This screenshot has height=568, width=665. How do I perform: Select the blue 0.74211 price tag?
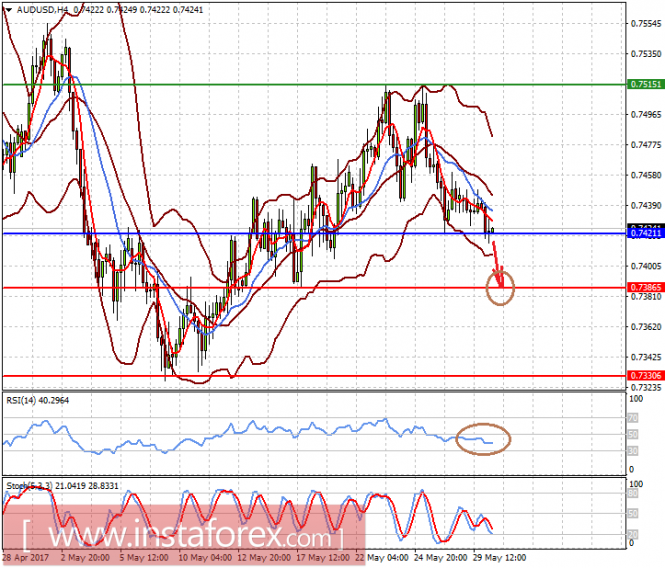point(644,233)
